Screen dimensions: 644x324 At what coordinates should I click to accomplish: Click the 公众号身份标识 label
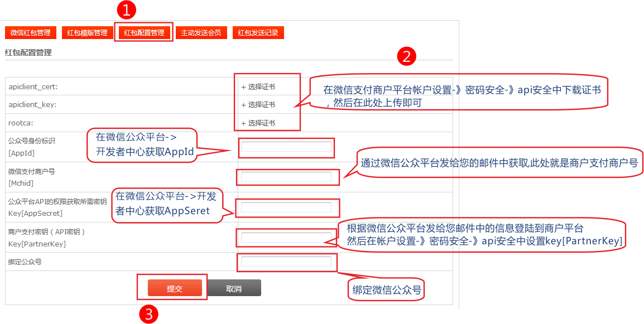click(x=32, y=141)
